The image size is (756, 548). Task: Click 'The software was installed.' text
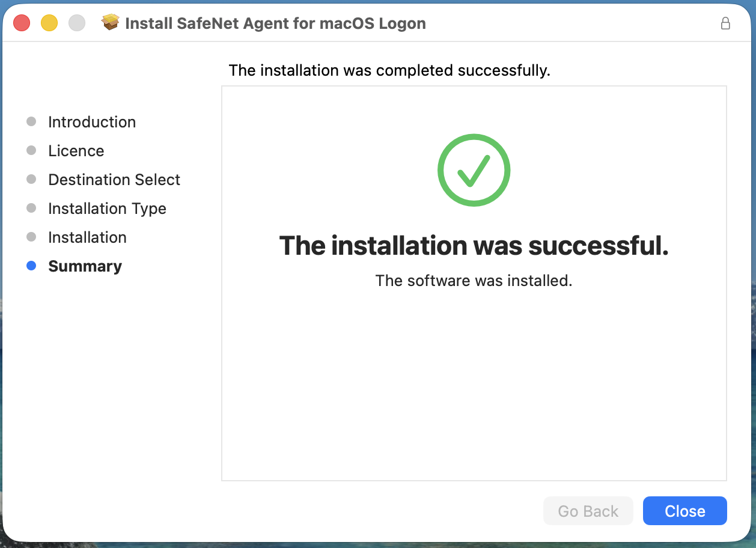(474, 281)
